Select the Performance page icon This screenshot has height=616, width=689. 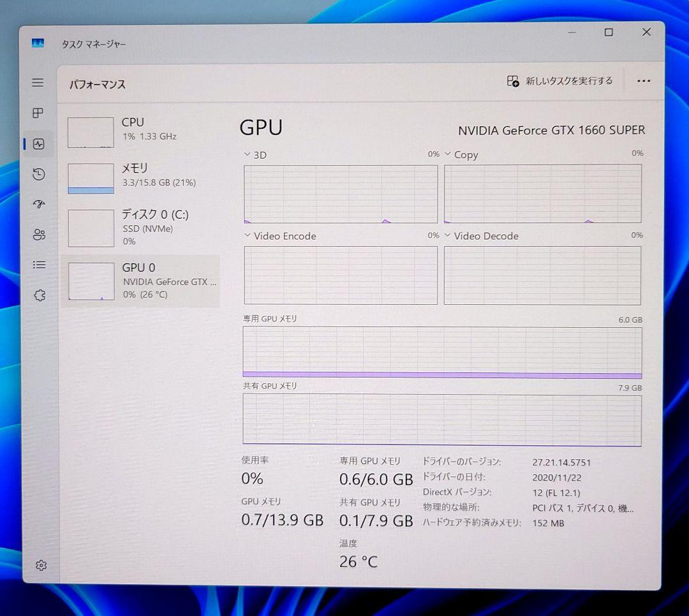pyautogui.click(x=38, y=143)
